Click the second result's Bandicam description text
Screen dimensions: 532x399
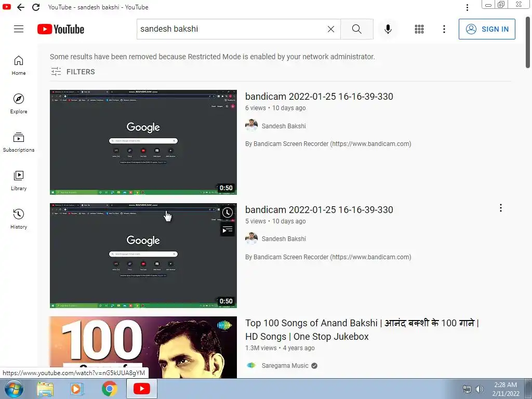coord(328,257)
